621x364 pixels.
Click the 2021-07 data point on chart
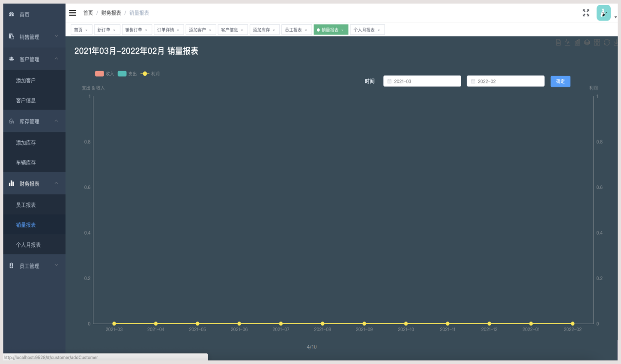coord(281,323)
